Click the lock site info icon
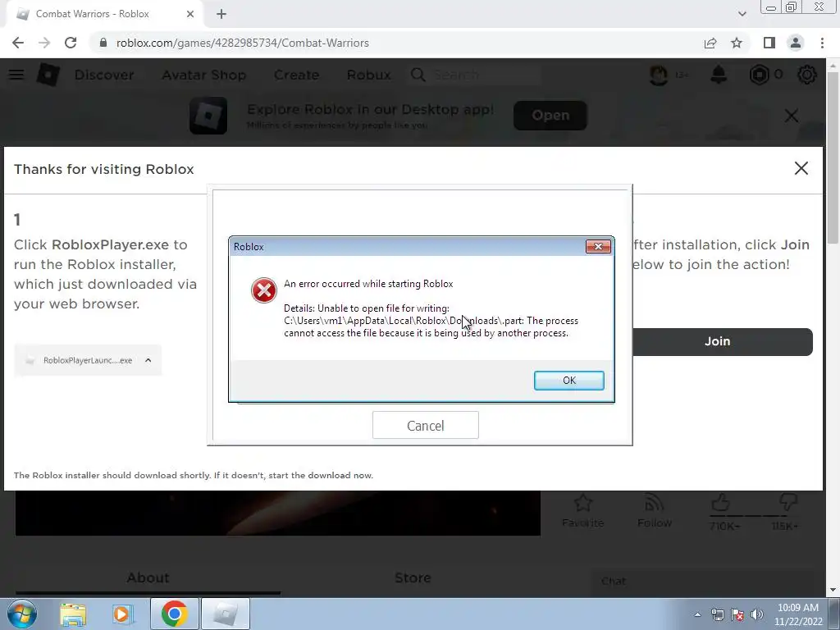 103,43
